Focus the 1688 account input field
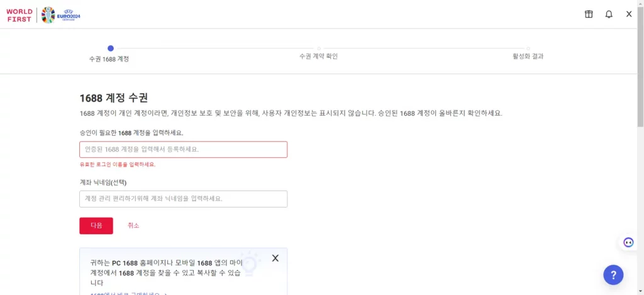The height and width of the screenshot is (295, 644). click(x=183, y=150)
